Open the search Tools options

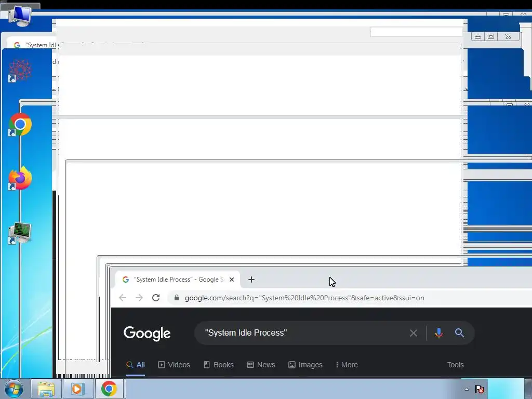pyautogui.click(x=455, y=365)
